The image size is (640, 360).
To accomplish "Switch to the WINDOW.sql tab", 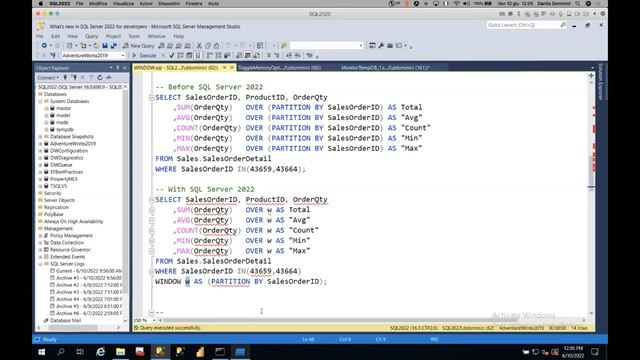I will pyautogui.click(x=176, y=68).
